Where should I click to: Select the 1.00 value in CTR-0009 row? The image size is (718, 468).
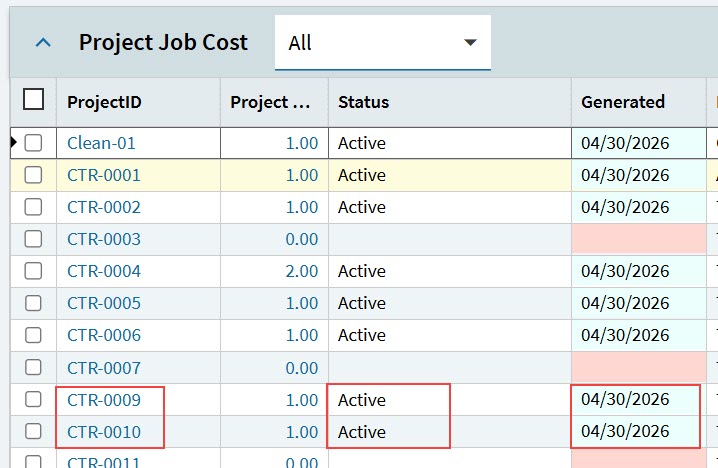pyautogui.click(x=302, y=400)
